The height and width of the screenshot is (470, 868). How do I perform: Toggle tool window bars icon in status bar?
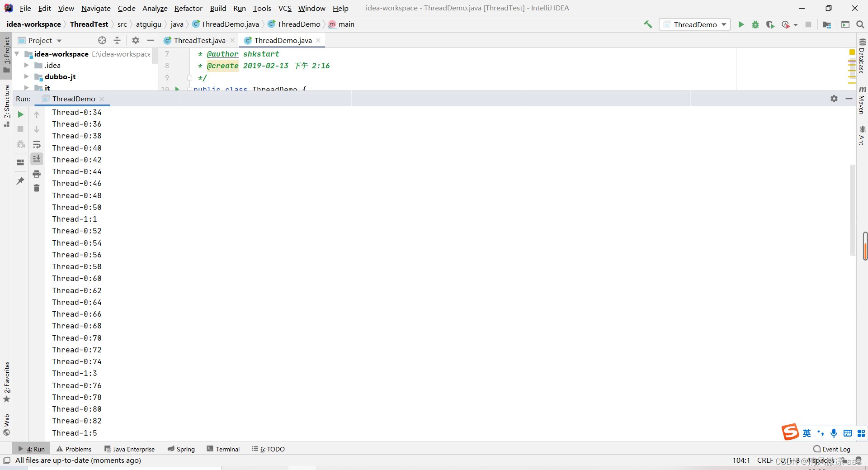(7, 460)
